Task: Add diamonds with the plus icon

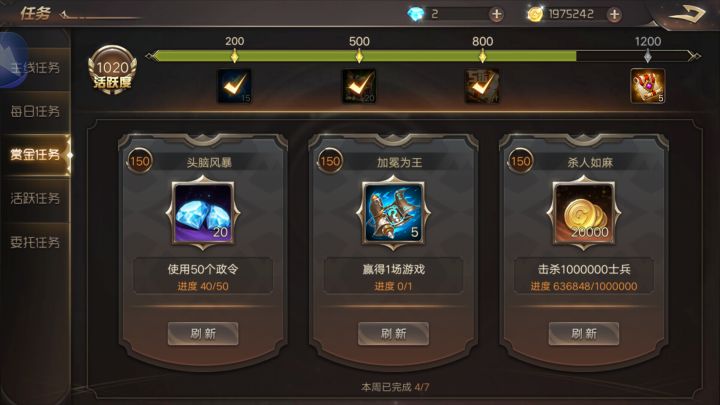Action: point(496,15)
